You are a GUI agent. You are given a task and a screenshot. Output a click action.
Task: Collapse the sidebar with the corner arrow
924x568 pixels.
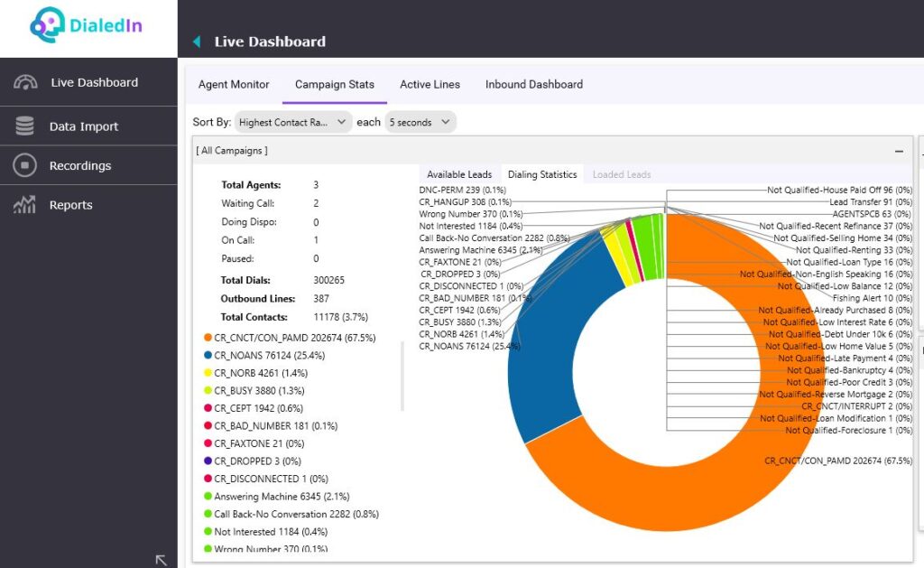pos(161,560)
